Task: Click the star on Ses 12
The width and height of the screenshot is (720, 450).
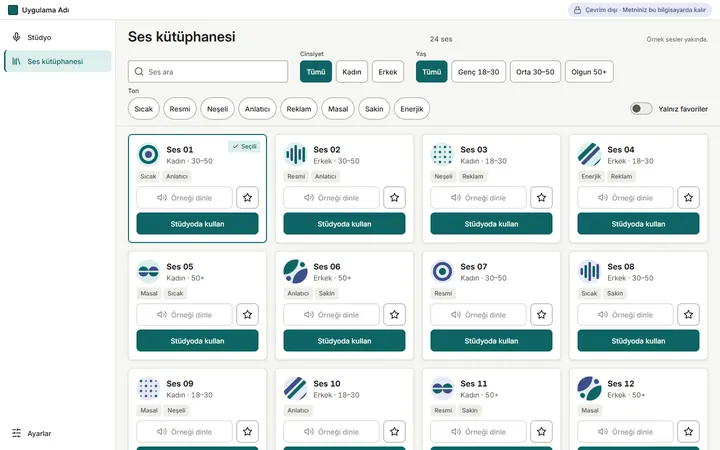Action: point(688,432)
